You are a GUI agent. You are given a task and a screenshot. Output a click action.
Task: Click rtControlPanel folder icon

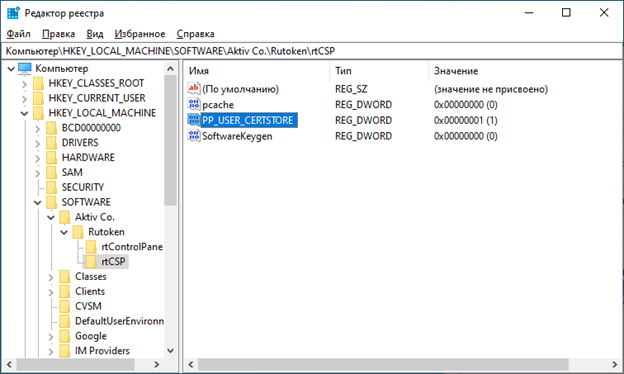(91, 247)
